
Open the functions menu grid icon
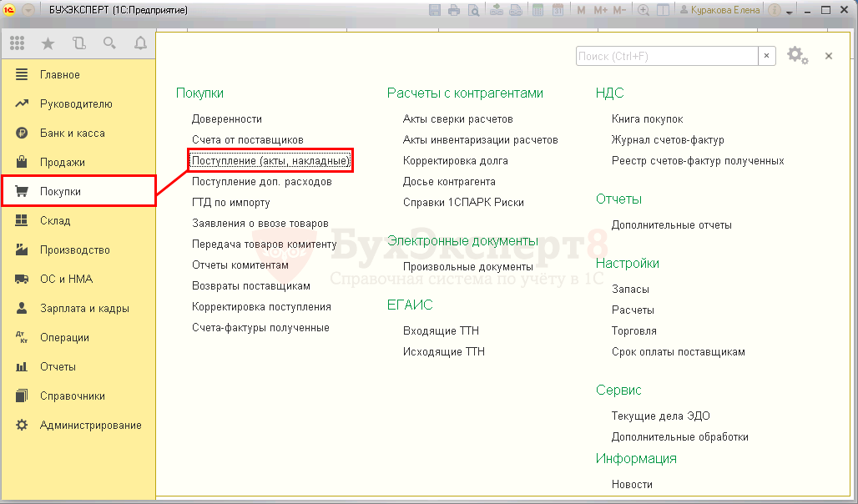click(17, 43)
